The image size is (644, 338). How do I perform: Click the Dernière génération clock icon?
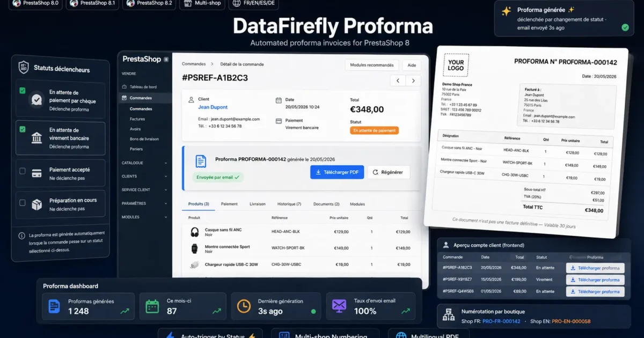click(244, 306)
